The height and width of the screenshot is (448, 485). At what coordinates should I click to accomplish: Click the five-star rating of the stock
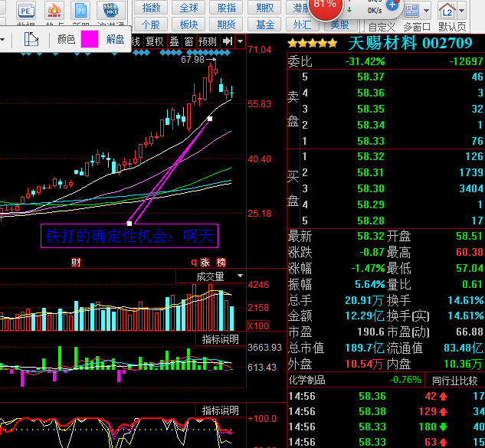point(312,43)
